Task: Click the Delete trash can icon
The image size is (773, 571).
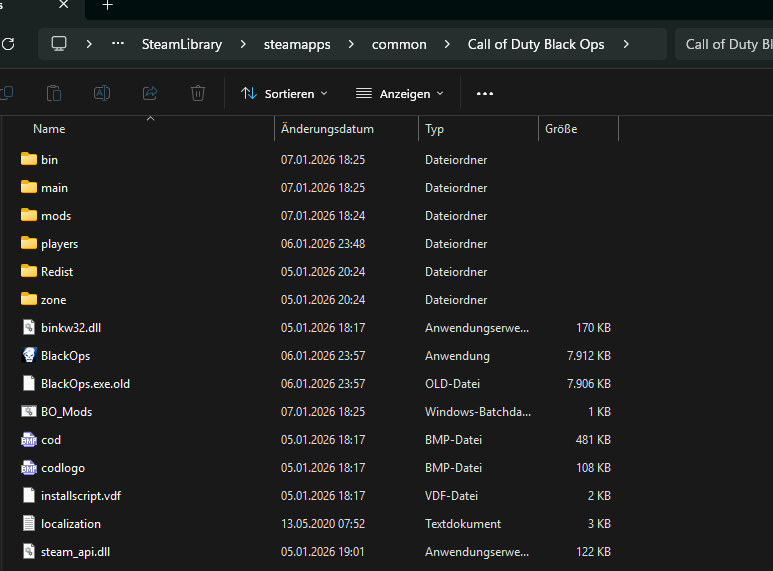Action: click(198, 93)
